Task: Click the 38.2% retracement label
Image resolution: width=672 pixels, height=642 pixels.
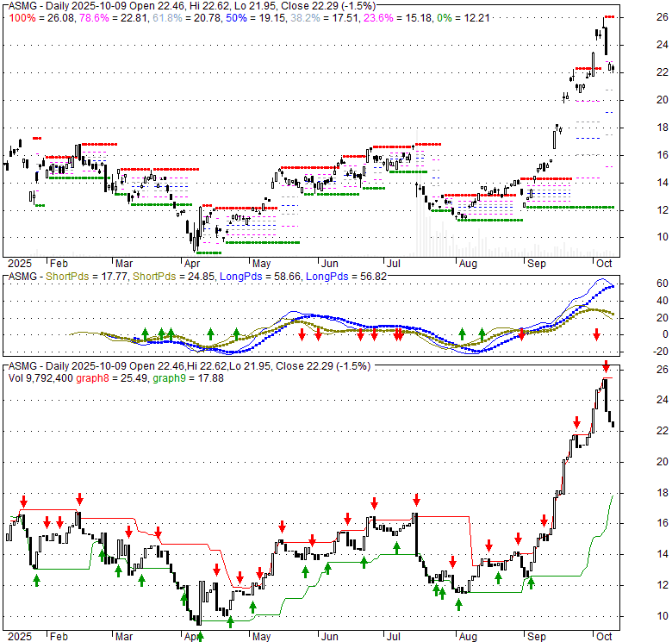Action: [305, 18]
